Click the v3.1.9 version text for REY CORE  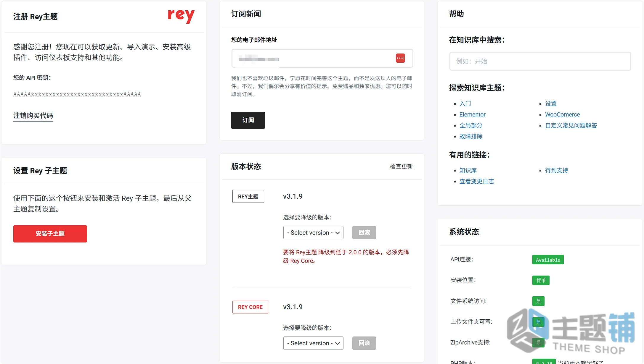293,307
